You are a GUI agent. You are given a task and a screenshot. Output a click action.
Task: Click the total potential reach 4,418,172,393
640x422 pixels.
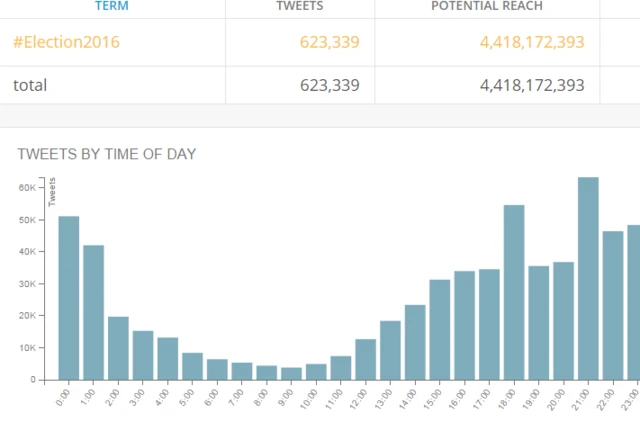point(532,85)
